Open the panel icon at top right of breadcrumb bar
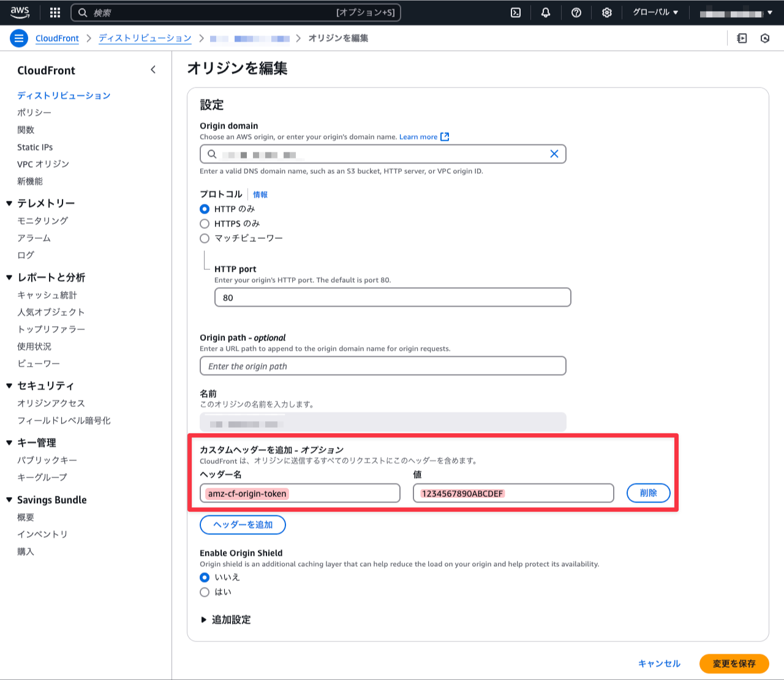This screenshot has height=680, width=784. point(742,38)
